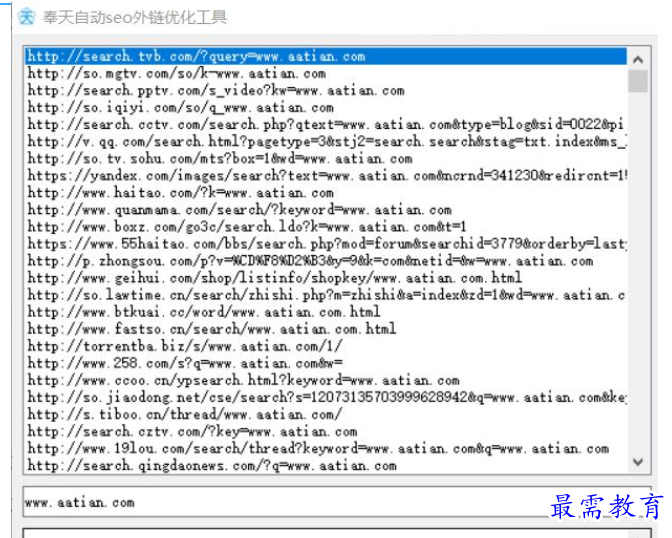The width and height of the screenshot is (672, 538).
Task: Select the www.haitao.com URL row
Action: [x=326, y=193]
